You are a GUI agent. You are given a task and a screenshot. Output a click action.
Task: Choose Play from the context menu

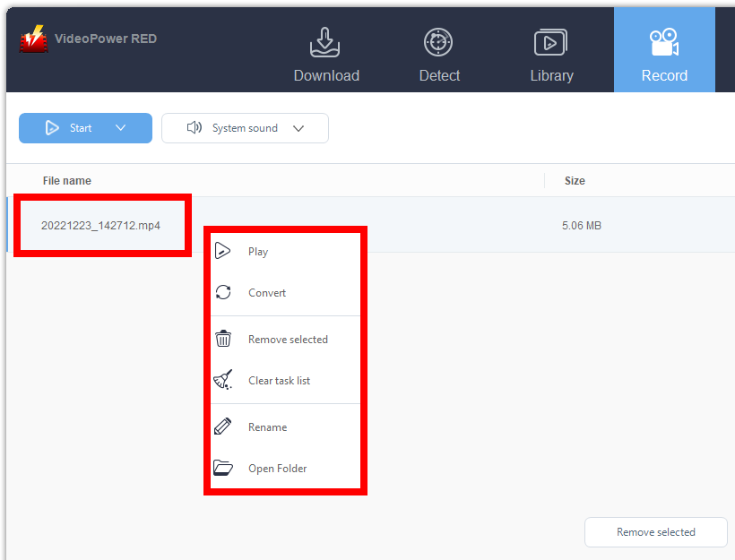click(285, 252)
